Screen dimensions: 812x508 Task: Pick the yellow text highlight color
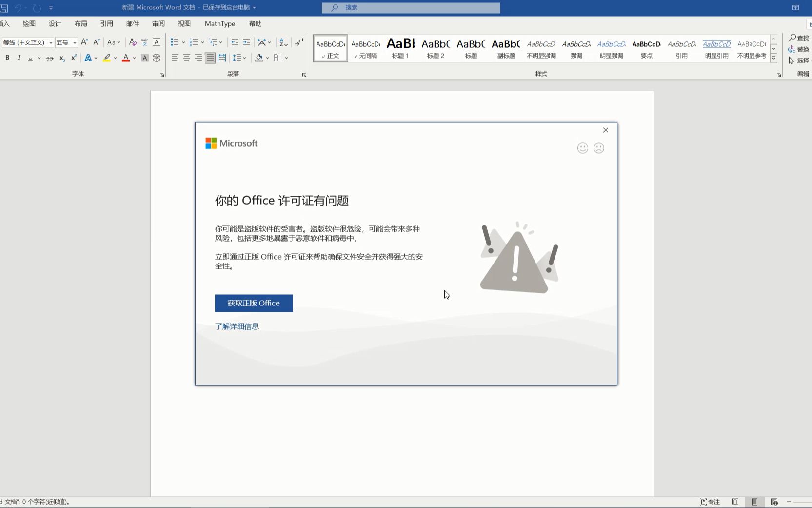tap(107, 58)
